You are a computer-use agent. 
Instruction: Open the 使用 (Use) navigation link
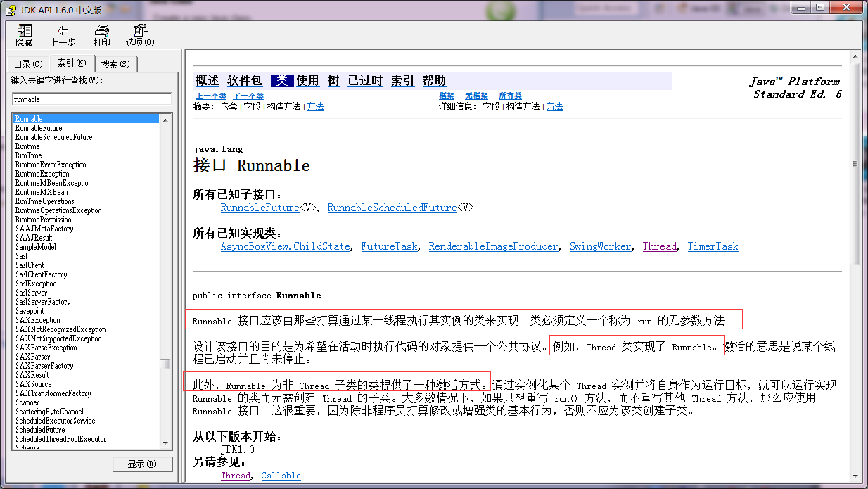pos(307,81)
